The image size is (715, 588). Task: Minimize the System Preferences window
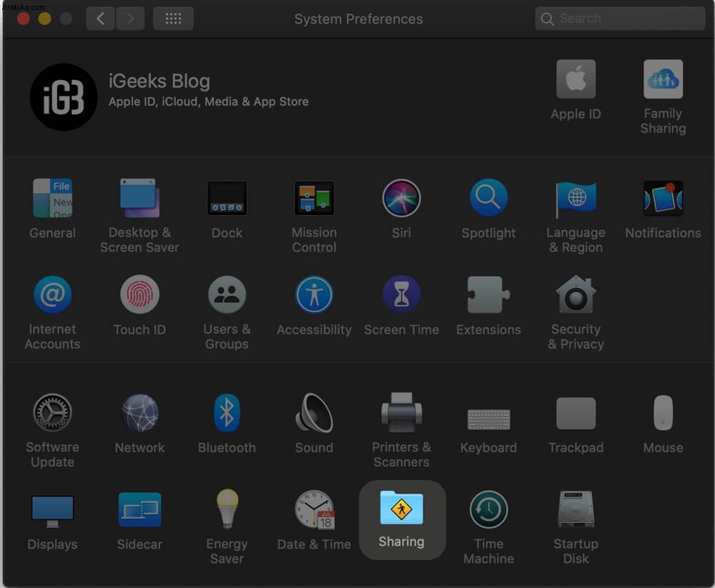pyautogui.click(x=44, y=19)
